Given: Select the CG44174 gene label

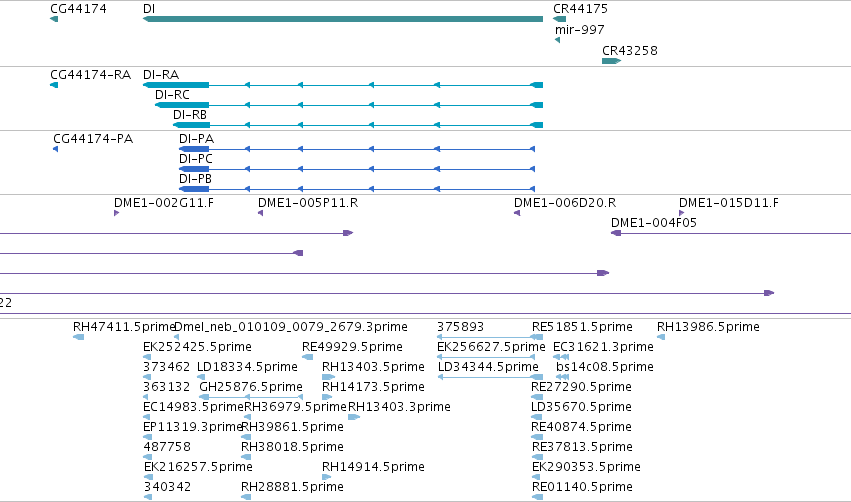Looking at the screenshot, I should point(78,9).
